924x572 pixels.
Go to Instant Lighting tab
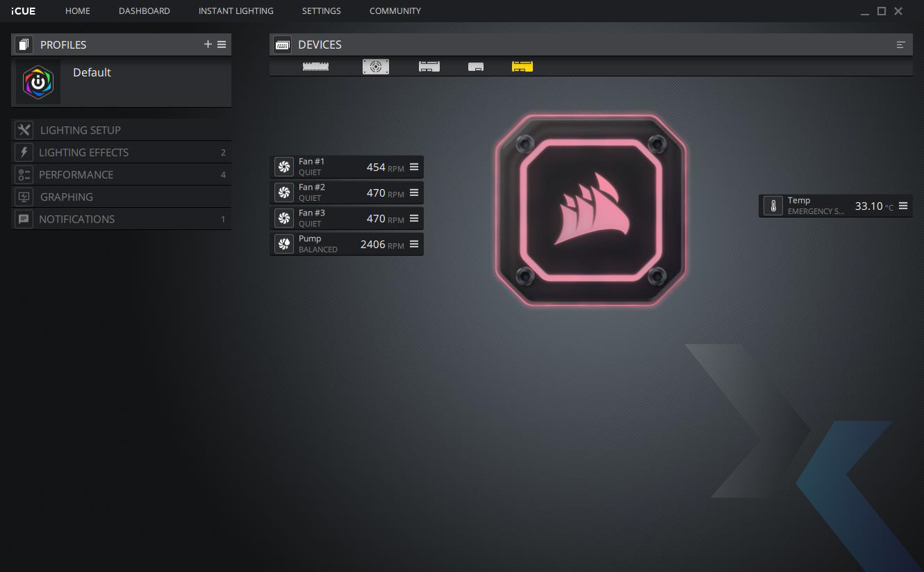coord(236,11)
